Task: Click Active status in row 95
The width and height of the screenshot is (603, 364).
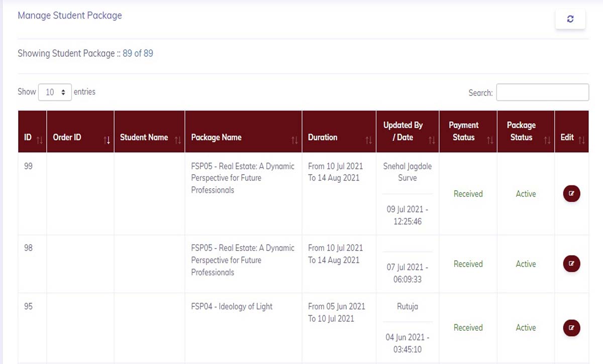Action: (x=526, y=327)
